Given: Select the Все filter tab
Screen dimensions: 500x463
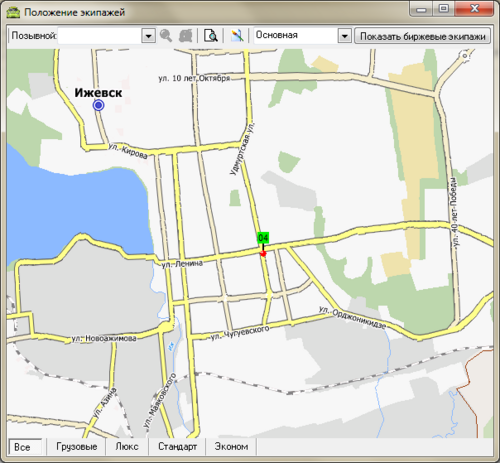Looking at the screenshot, I should point(26,447).
